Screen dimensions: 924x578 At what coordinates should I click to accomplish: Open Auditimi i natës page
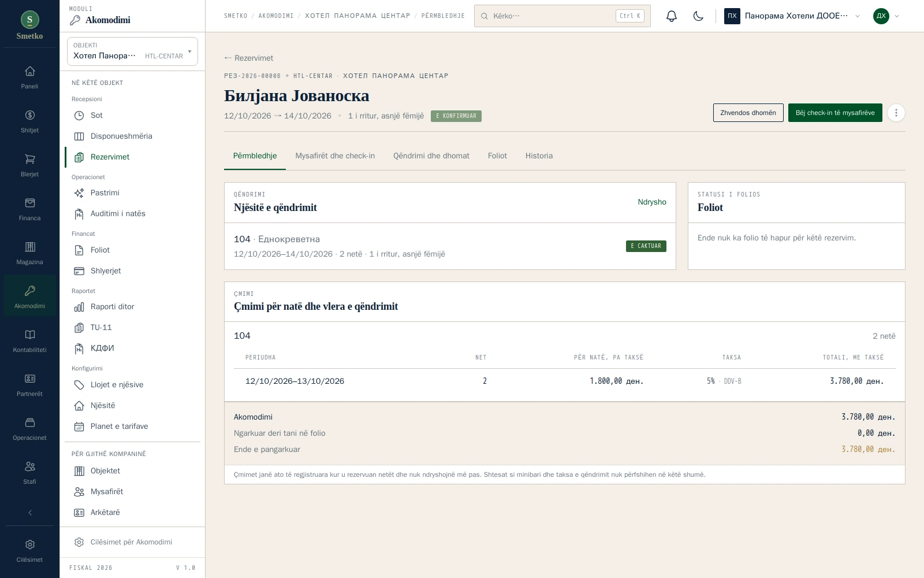[x=132, y=214]
